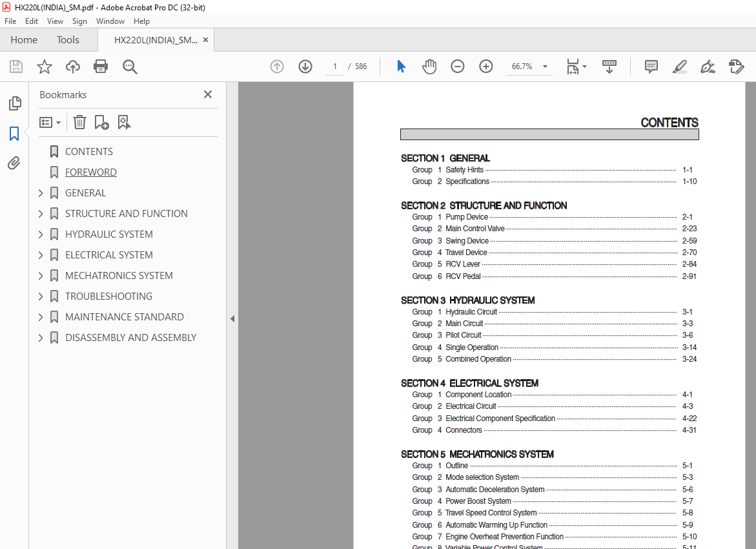Open the Attachments paperclip panel

(x=14, y=163)
